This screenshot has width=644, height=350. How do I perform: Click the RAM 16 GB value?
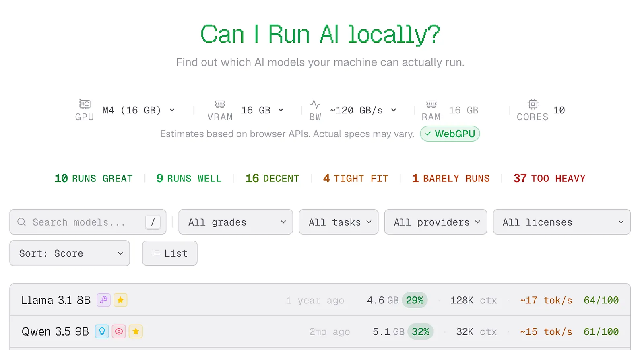[x=464, y=110]
